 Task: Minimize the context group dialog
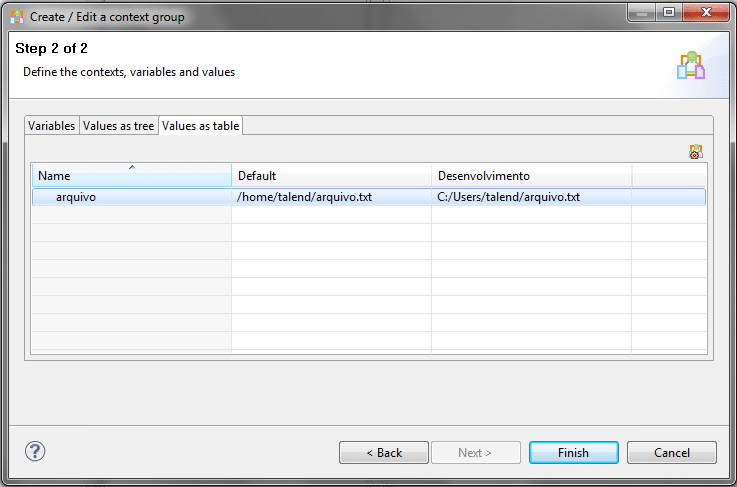pos(641,12)
